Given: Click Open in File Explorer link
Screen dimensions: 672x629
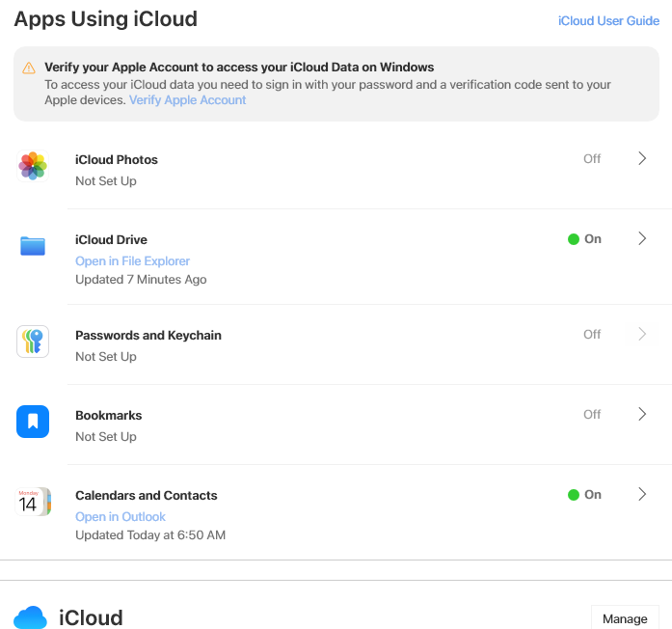Looking at the screenshot, I should pyautogui.click(x=132, y=261).
